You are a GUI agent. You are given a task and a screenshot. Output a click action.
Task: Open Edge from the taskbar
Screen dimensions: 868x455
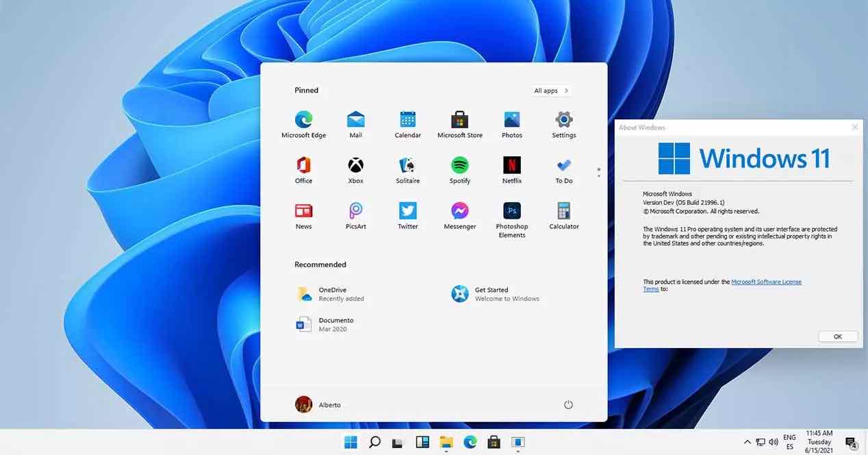(470, 442)
